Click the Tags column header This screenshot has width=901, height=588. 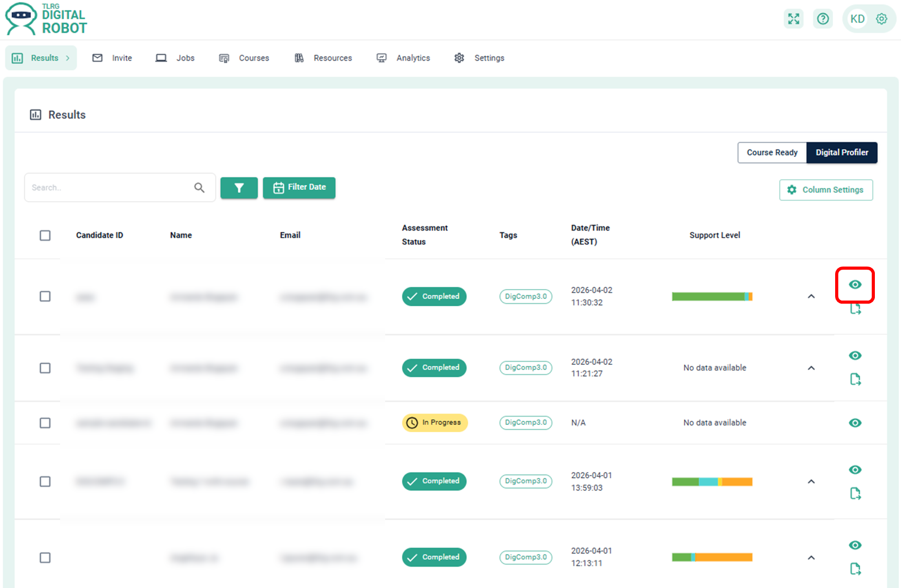(x=508, y=235)
